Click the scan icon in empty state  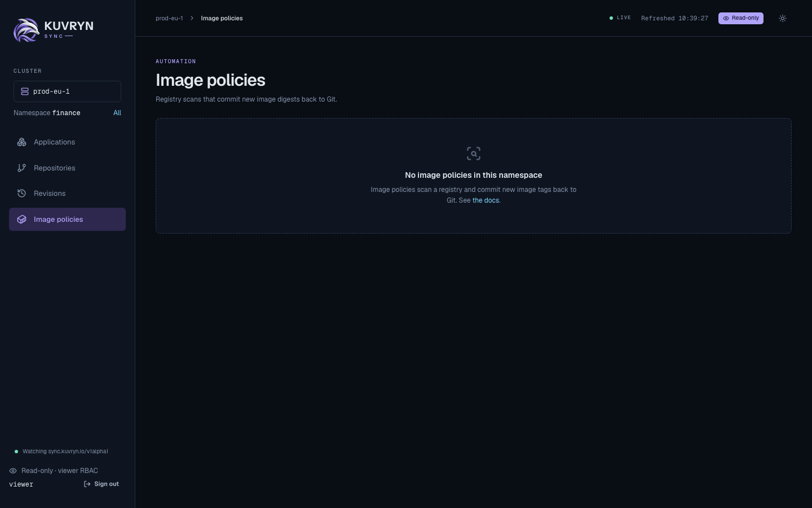coord(474,154)
